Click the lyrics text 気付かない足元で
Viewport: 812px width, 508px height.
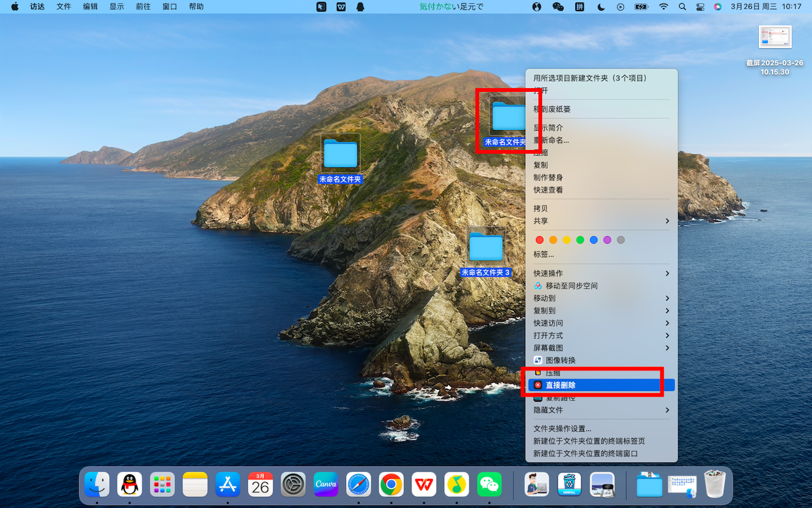click(451, 7)
